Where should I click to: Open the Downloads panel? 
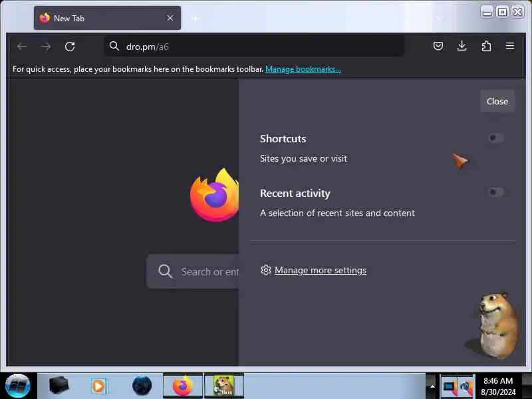pyautogui.click(x=462, y=46)
